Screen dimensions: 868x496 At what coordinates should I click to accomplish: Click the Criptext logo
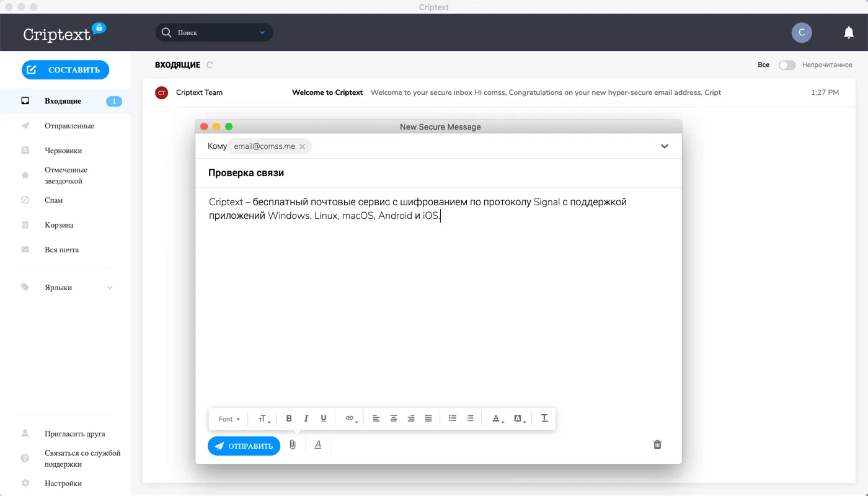(x=64, y=32)
